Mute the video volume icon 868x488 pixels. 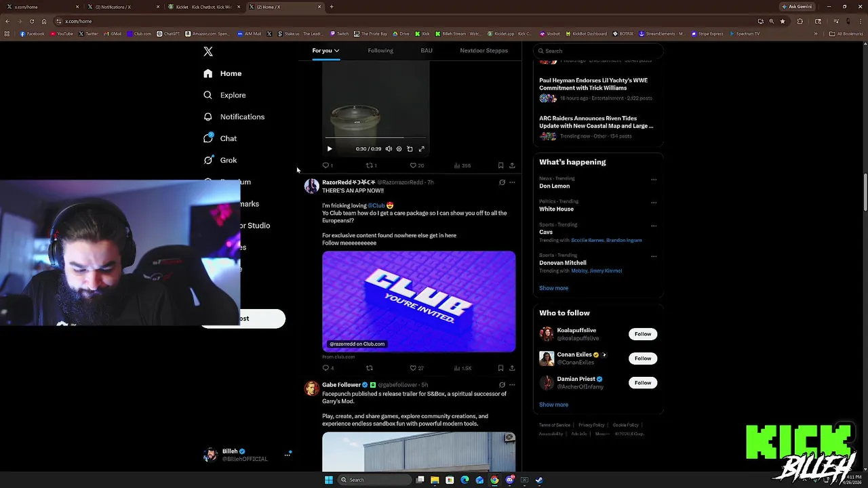pos(389,148)
